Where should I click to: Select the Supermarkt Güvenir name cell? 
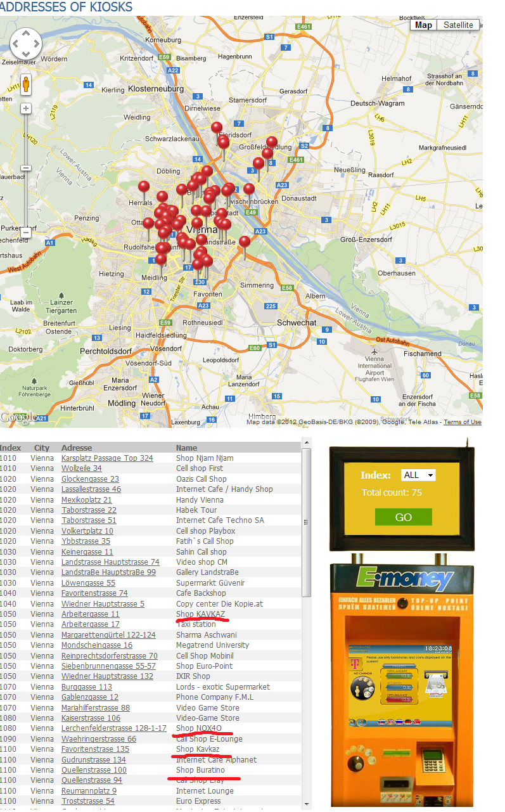(210, 583)
